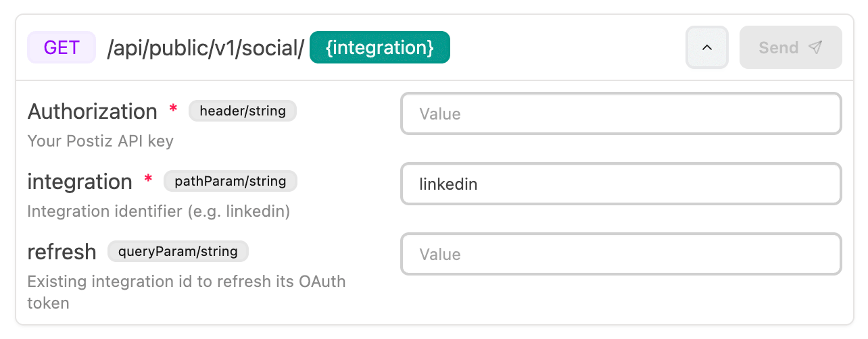Screen dimensions: 868x339
Task: Click the Authorization parameter label
Action: 92,111
